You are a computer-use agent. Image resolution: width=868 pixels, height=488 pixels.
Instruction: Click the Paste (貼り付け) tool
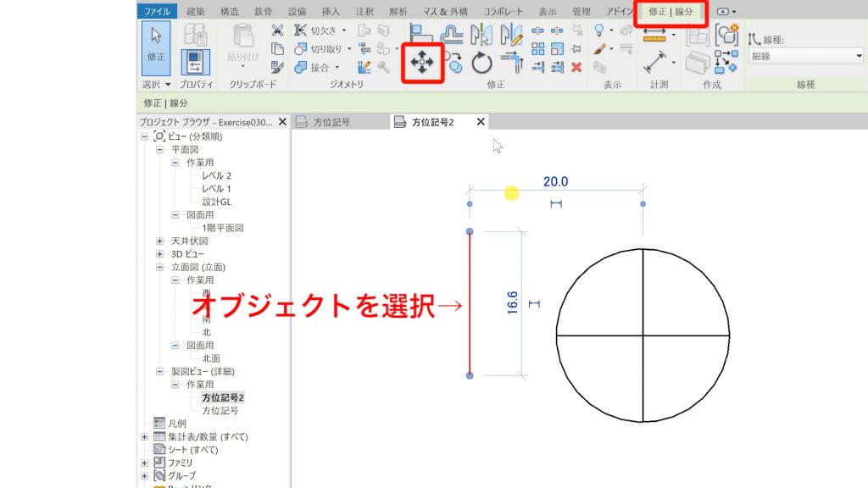click(245, 51)
